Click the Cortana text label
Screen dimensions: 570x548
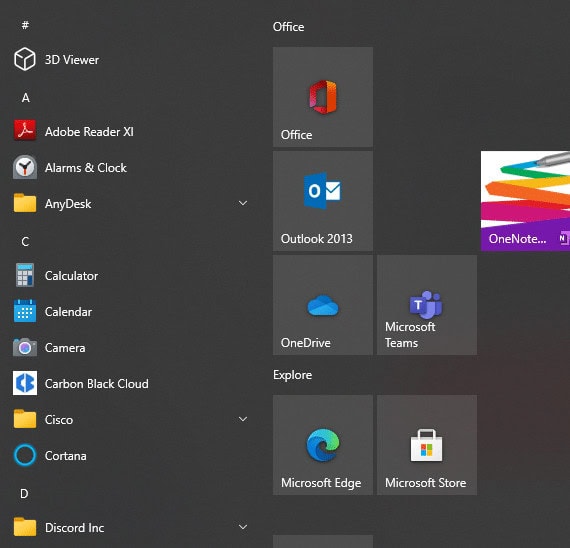coord(66,456)
